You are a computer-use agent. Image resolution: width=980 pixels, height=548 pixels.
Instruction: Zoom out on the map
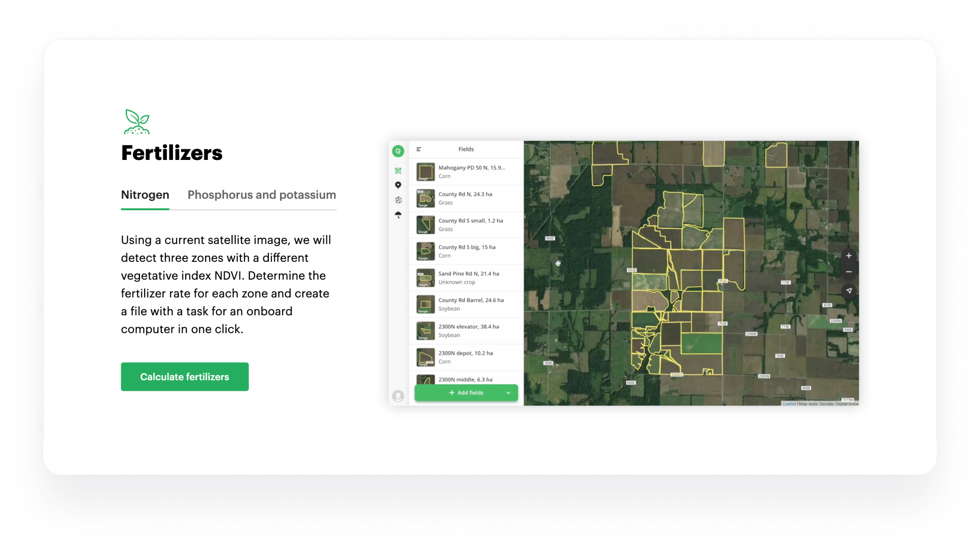[849, 272]
